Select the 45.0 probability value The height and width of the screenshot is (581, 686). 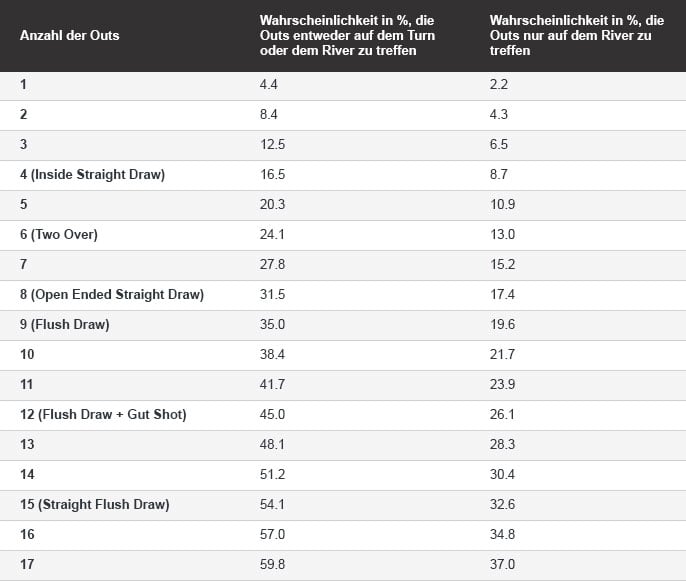272,415
